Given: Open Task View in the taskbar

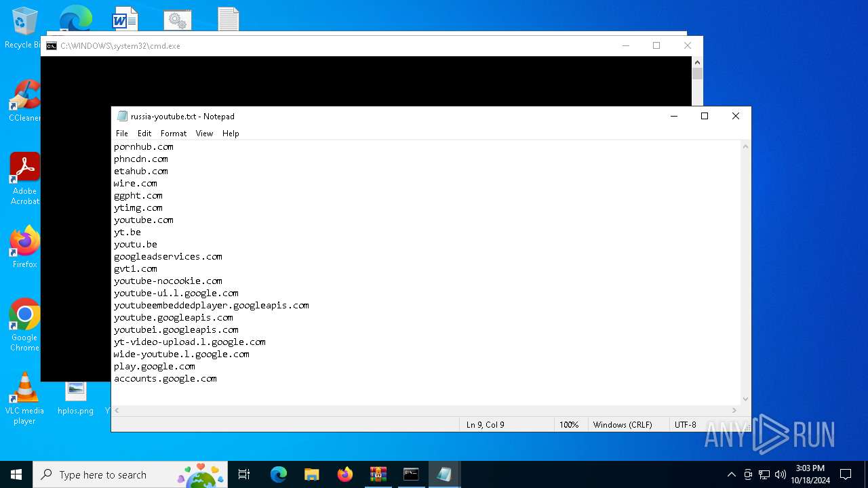Looking at the screenshot, I should 244,474.
